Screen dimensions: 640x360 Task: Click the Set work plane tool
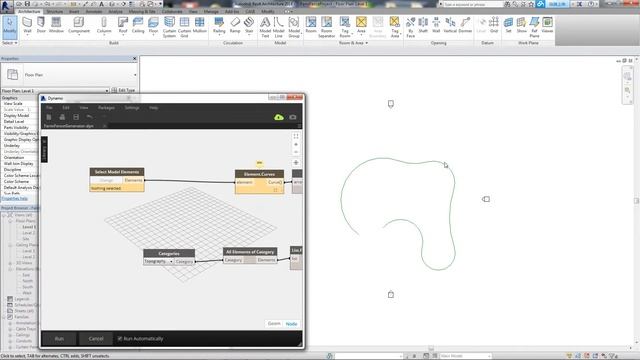pyautogui.click(x=509, y=25)
